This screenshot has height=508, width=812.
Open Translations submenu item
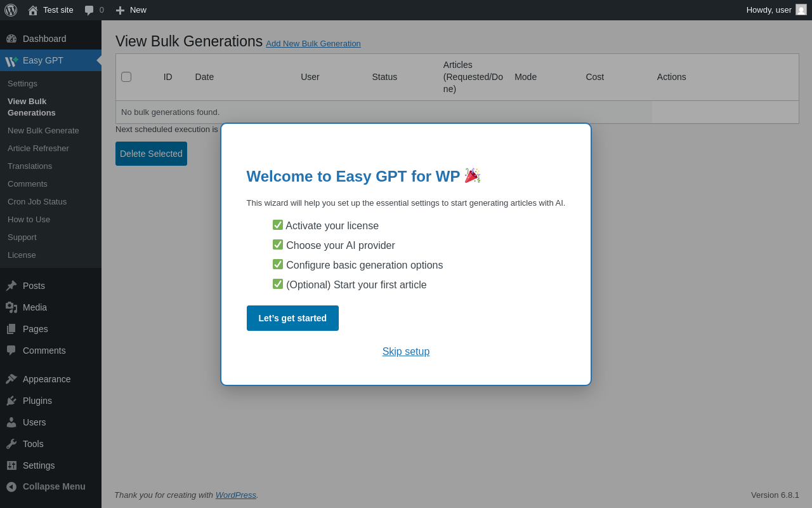[30, 166]
